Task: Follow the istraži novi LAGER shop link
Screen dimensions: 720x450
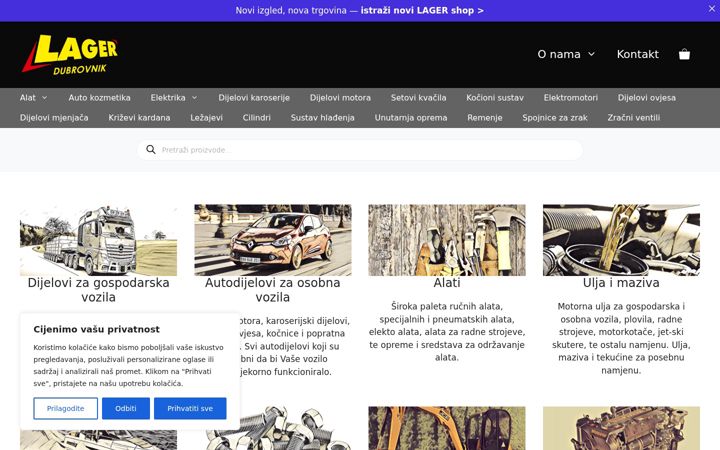Action: tap(422, 10)
